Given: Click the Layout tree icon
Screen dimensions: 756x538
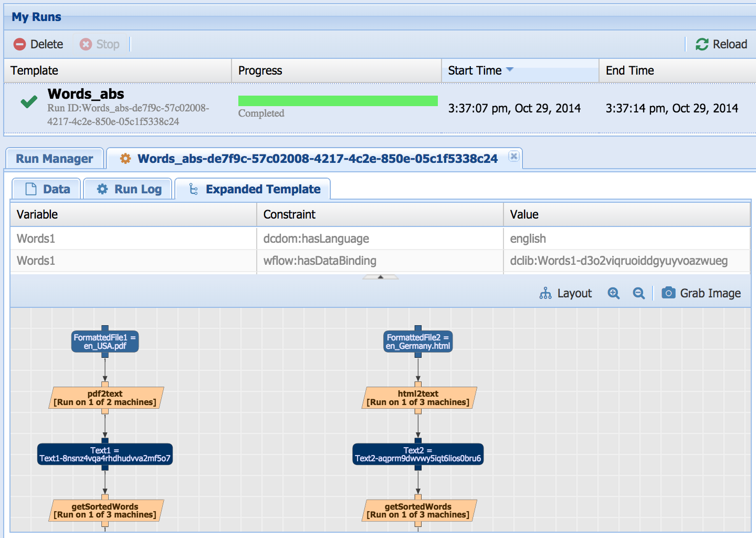Looking at the screenshot, I should click(545, 293).
